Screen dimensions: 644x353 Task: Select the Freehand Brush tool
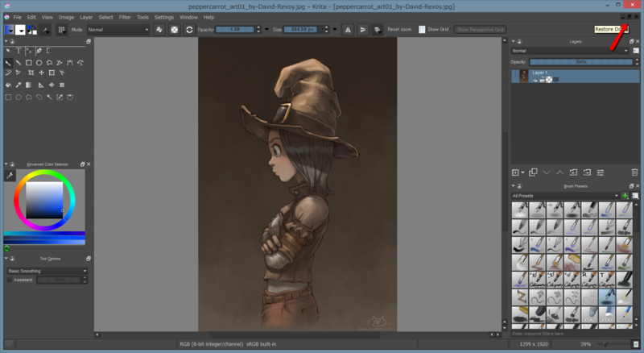pyautogui.click(x=8, y=62)
